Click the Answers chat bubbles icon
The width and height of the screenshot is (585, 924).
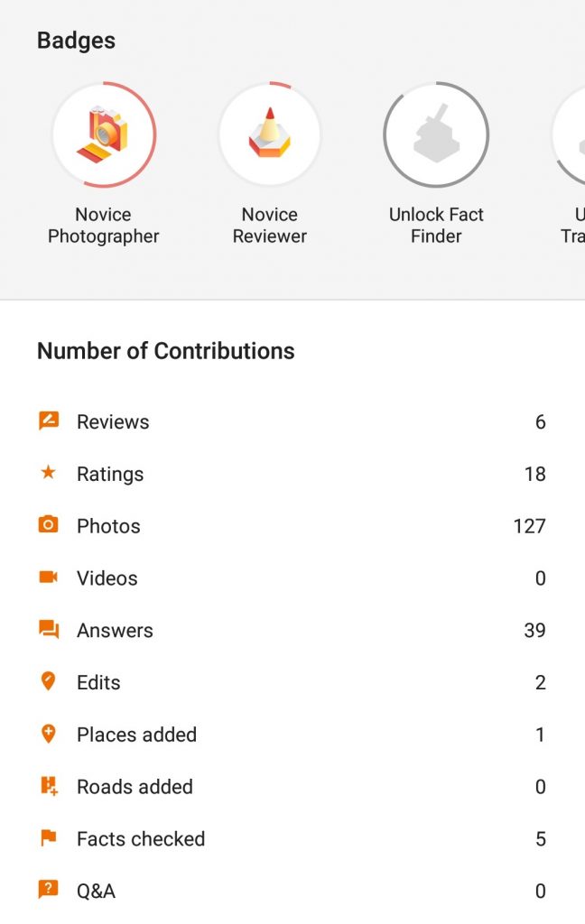(x=49, y=629)
